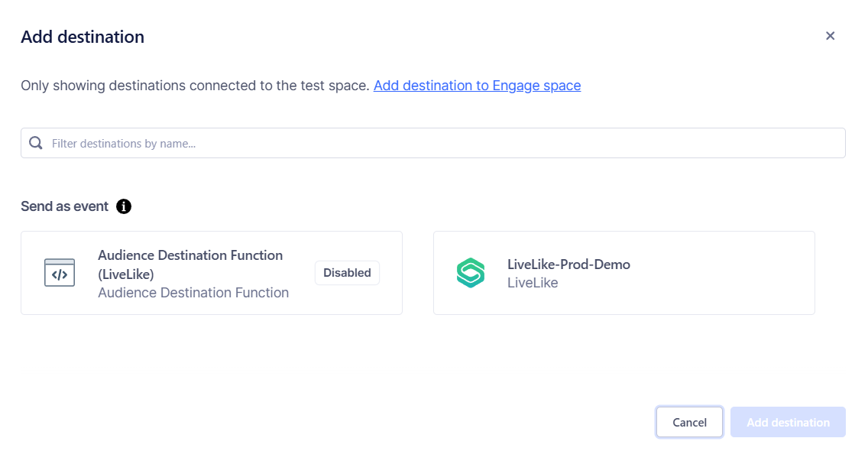This screenshot has width=868, height=464.
Task: Click the gray Audience Destination Function subtitle
Action: 193,293
